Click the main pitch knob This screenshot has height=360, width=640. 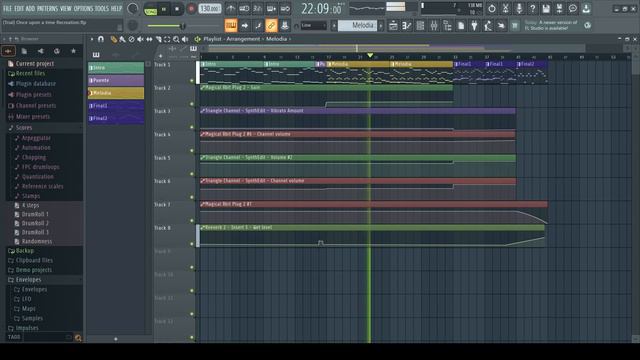pos(133,26)
